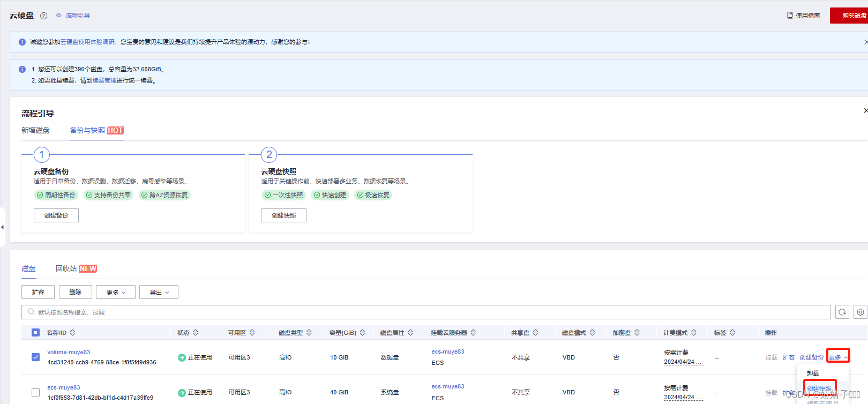Click the search magnifier icon in filter box

tap(31, 312)
